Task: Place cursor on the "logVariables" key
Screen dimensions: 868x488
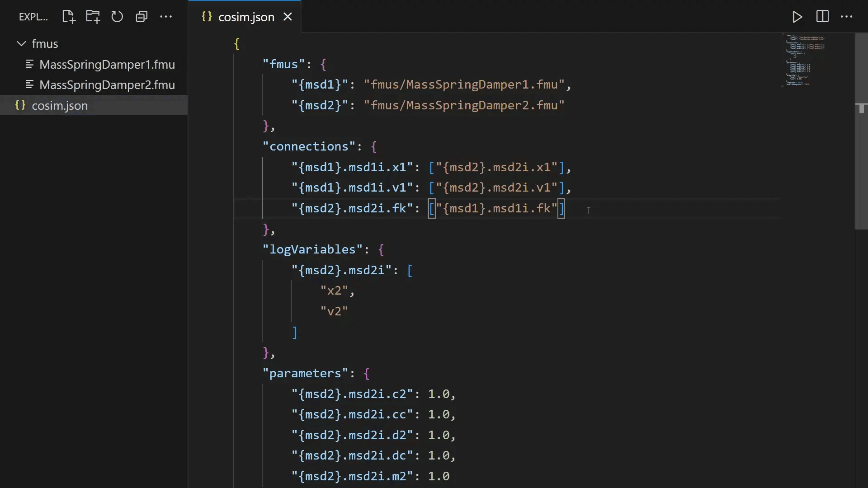Action: coord(312,250)
